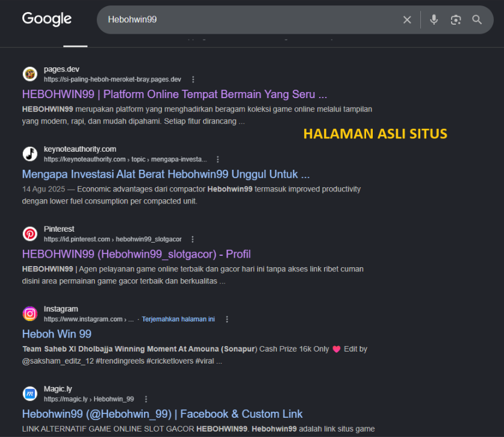This screenshot has width=504, height=437.
Task: Click the magic.ly Hebohwin_99 URL breadcrumb
Action: coord(89,399)
